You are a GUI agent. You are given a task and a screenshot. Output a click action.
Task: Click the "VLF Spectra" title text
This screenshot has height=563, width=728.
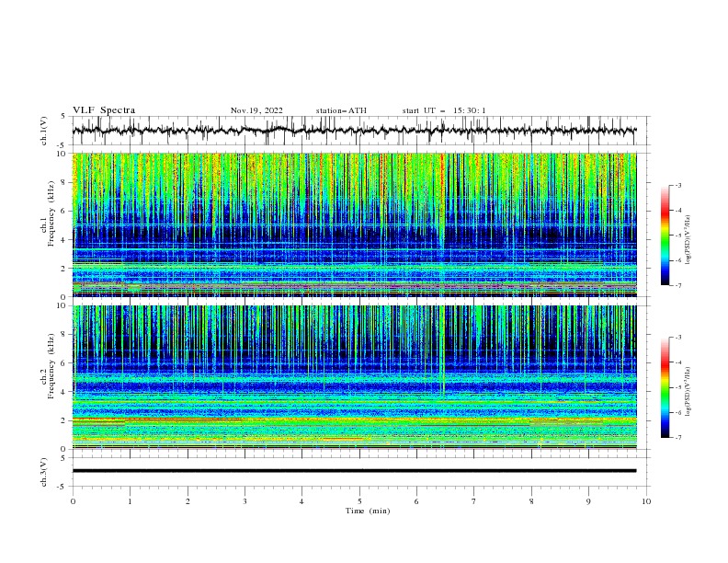click(104, 110)
